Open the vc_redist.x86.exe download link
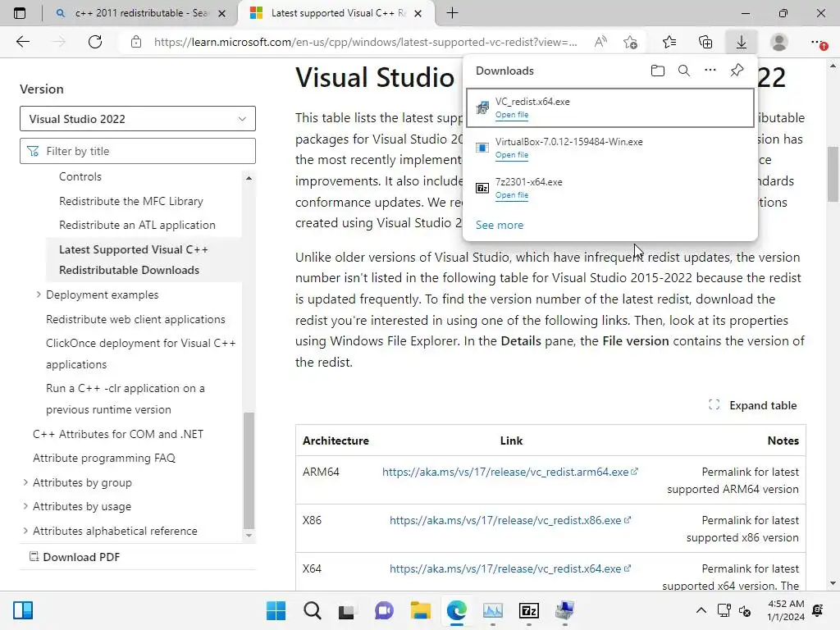The image size is (840, 630). click(x=510, y=520)
